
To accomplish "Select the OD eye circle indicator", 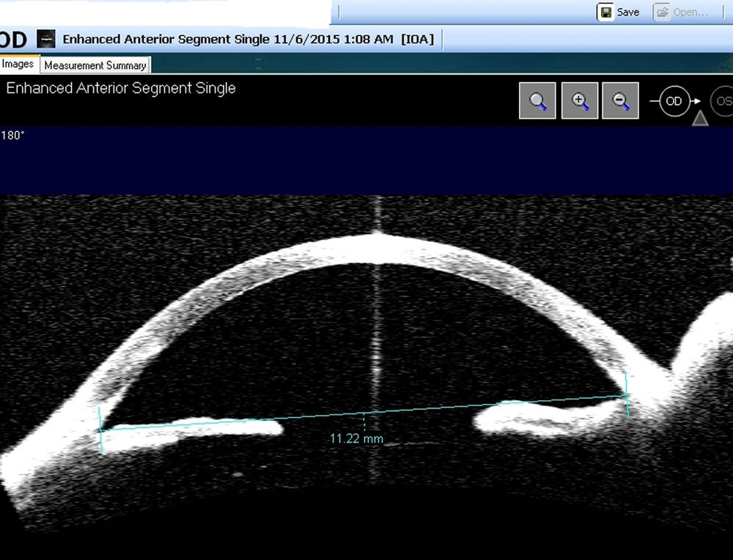I will (x=674, y=101).
